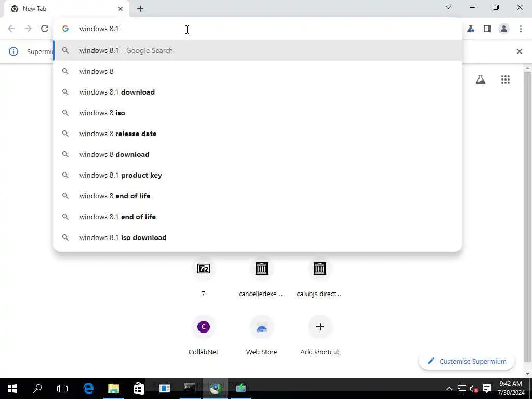Pick 'windows 8.1 end of life' suggestion
Image resolution: width=532 pixels, height=399 pixels.
[258, 217]
